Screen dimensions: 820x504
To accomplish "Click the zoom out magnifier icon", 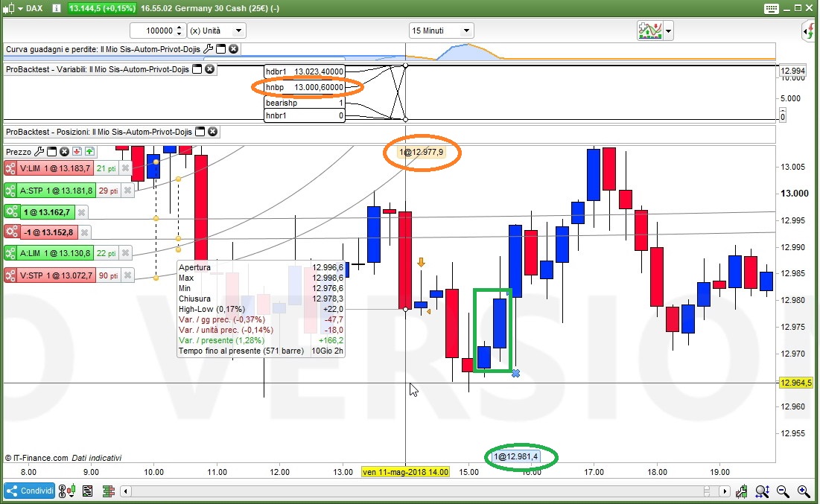I will tap(782, 491).
